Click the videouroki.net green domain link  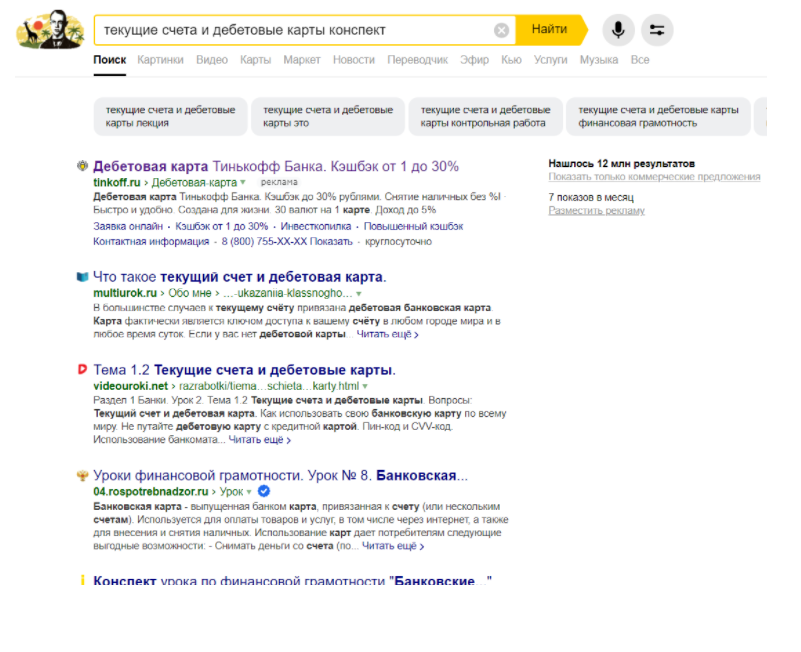(x=130, y=386)
